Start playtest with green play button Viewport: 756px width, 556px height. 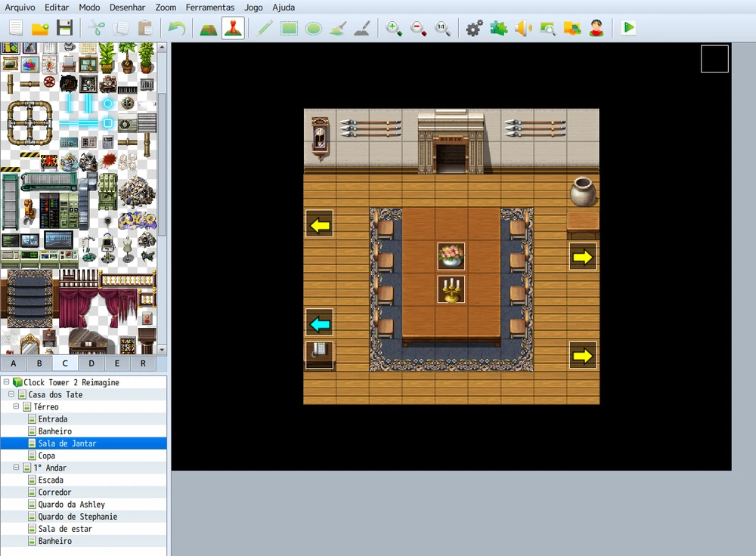click(628, 29)
